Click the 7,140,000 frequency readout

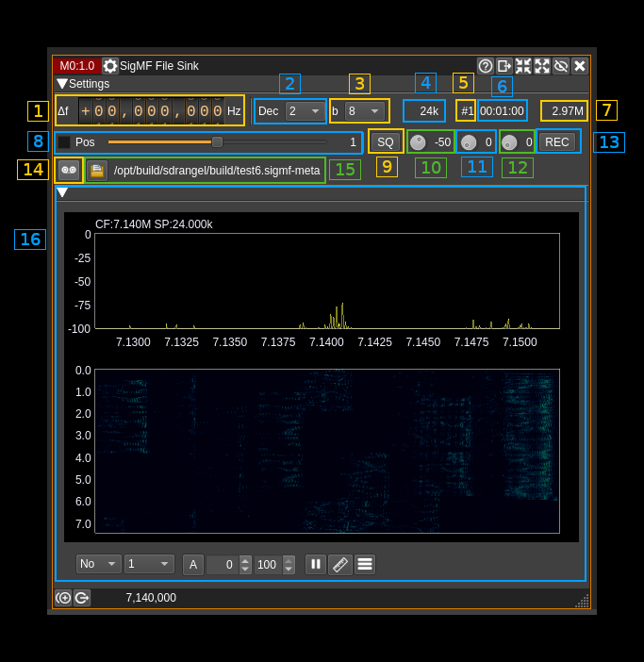151,598
